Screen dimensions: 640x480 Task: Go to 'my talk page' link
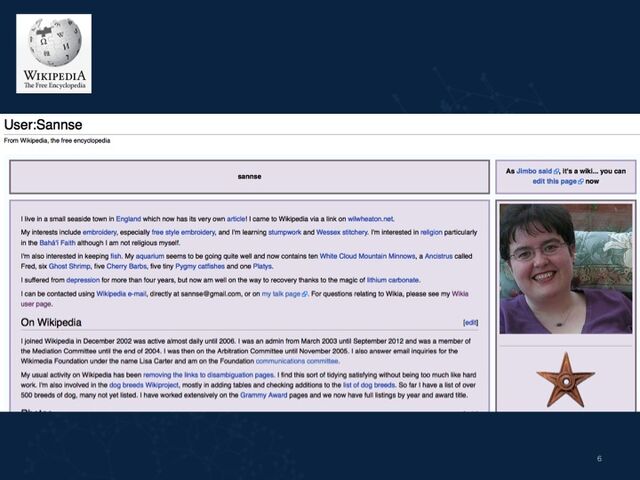(x=281, y=294)
